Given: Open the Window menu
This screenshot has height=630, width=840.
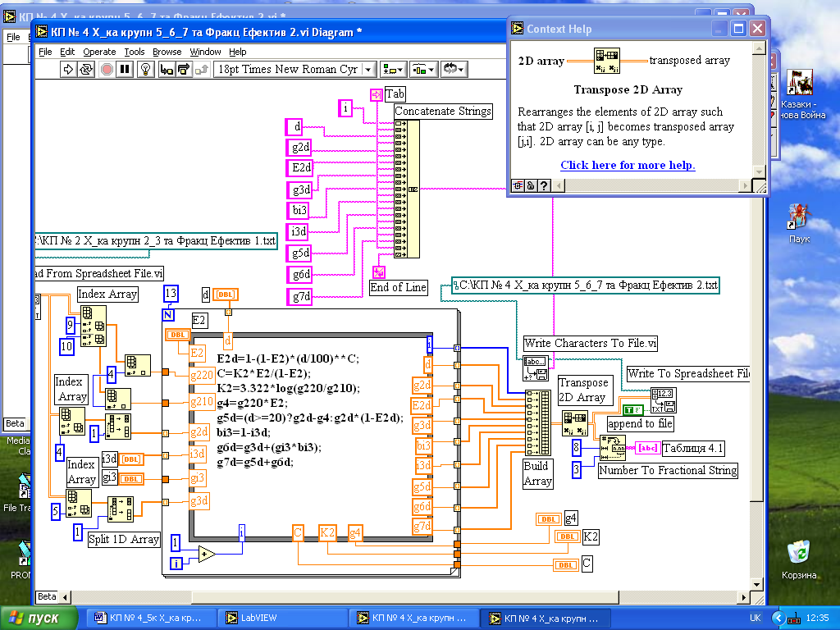Looking at the screenshot, I should (x=205, y=52).
